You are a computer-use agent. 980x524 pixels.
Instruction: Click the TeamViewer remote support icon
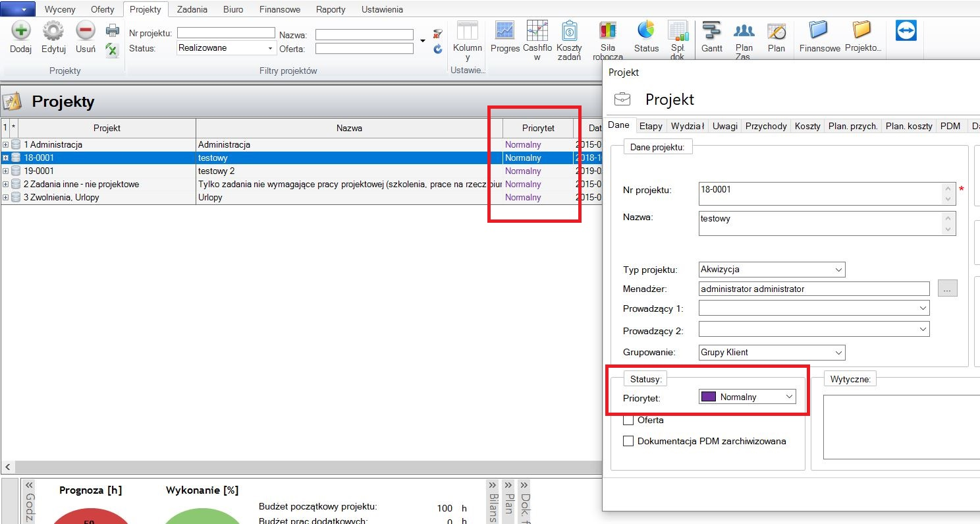click(x=906, y=30)
